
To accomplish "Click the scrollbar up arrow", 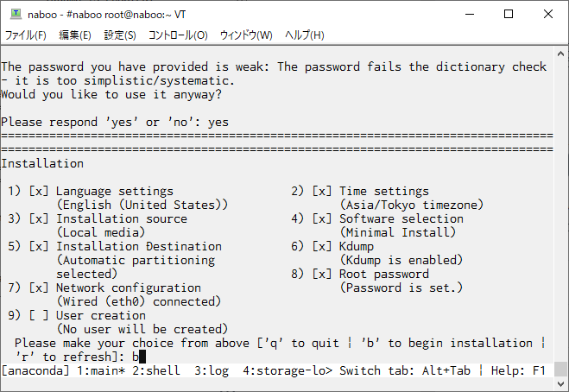I will click(560, 54).
